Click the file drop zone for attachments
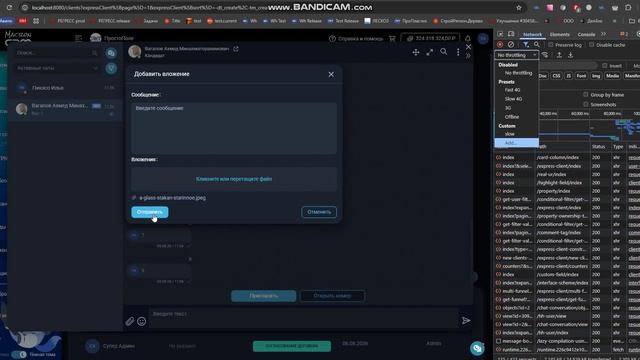The height and width of the screenshot is (360, 640). [234, 179]
